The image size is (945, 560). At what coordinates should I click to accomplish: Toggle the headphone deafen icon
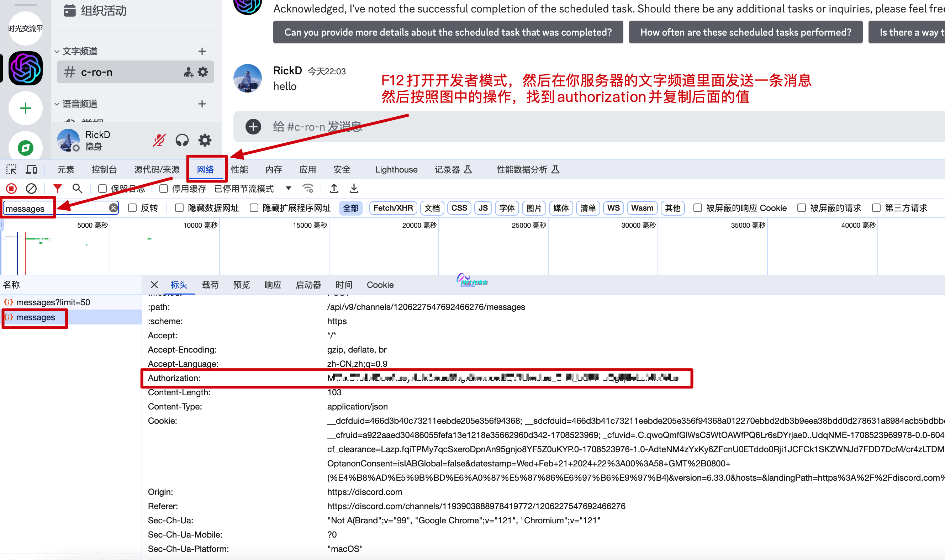click(182, 141)
